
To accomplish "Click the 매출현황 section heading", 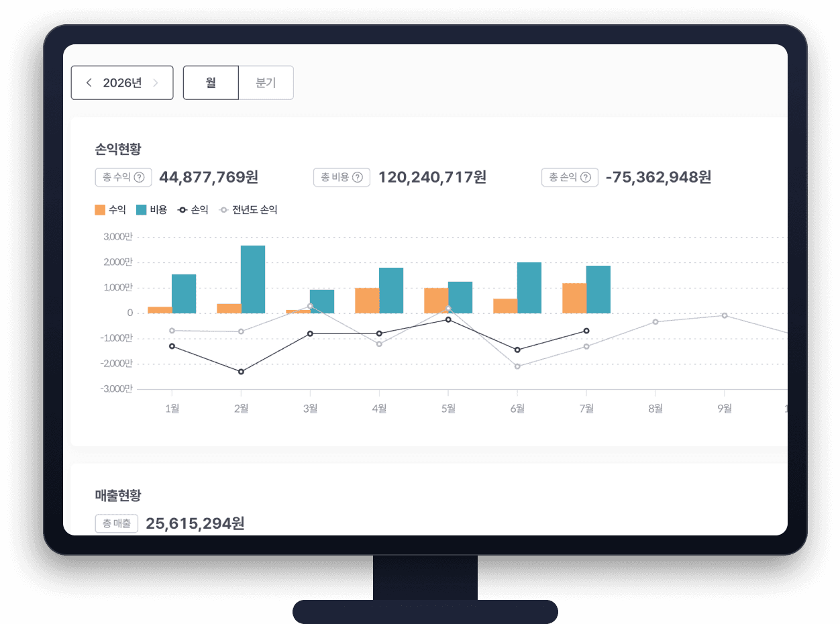I will [x=118, y=495].
